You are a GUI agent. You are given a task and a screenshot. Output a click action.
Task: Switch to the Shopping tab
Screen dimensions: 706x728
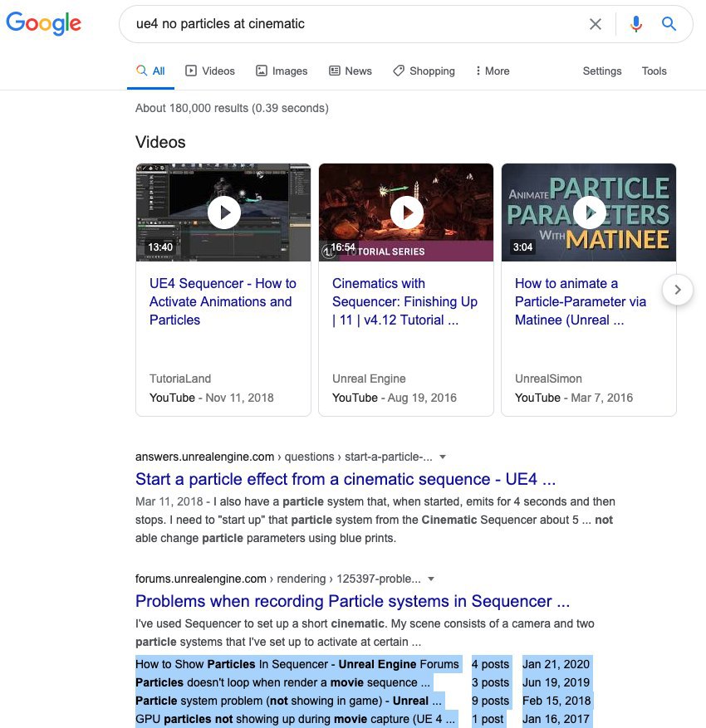point(424,71)
